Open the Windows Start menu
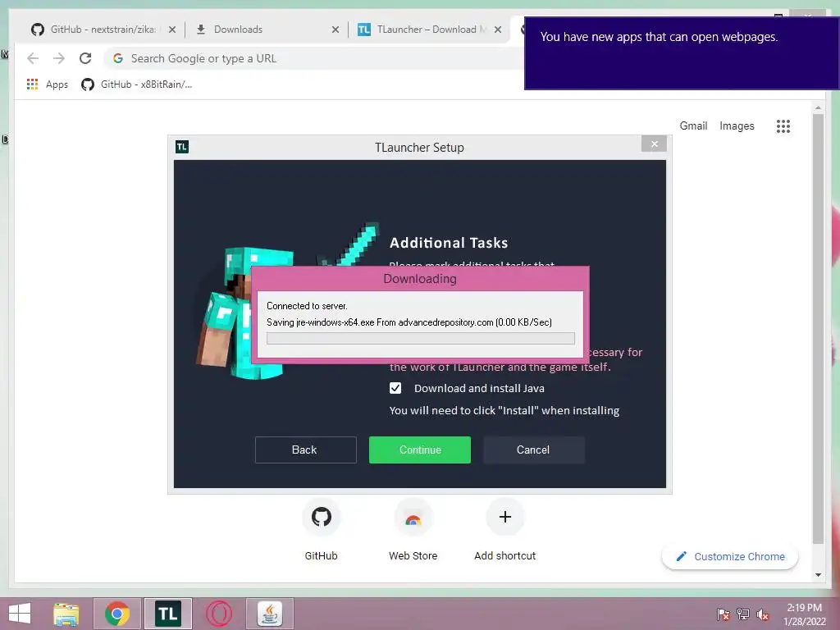 pos(20,614)
